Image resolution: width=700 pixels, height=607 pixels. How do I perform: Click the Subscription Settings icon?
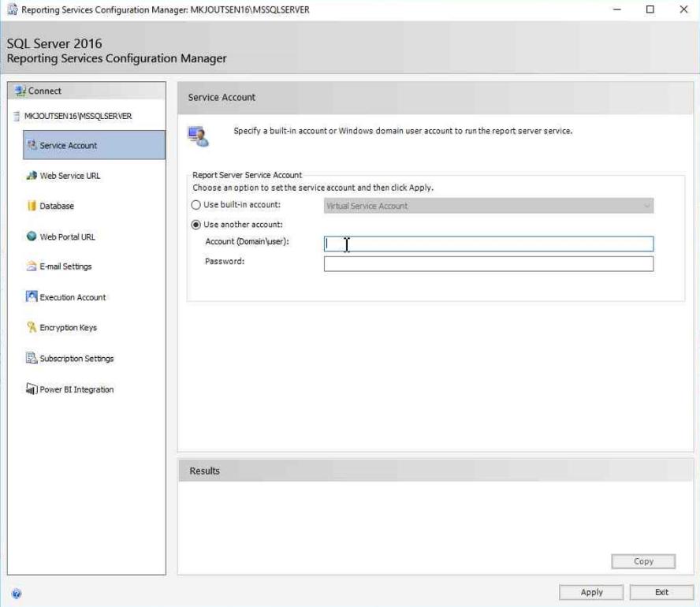click(x=32, y=358)
